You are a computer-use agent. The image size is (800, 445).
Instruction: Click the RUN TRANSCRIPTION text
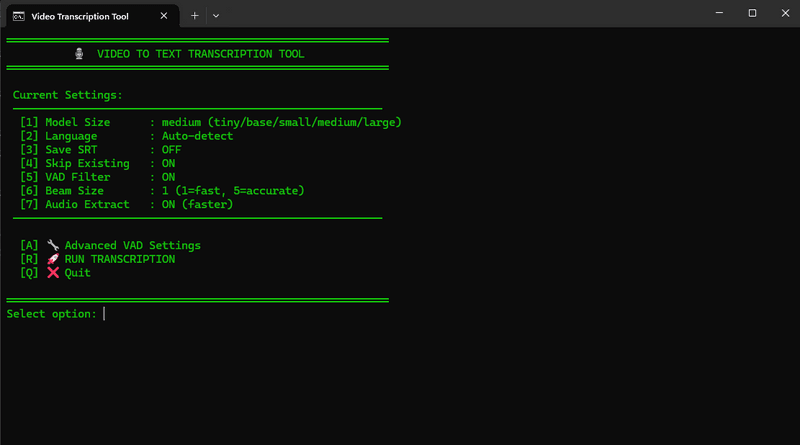(x=120, y=259)
